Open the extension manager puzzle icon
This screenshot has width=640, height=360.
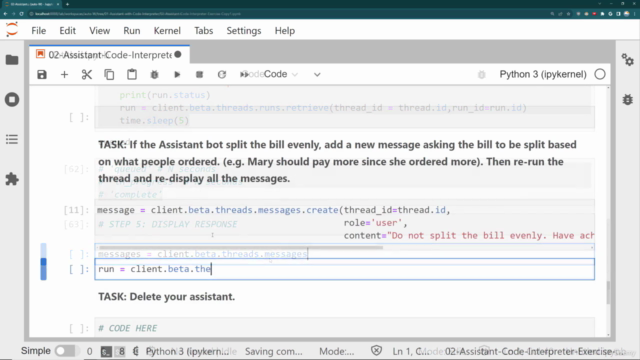pyautogui.click(x=12, y=179)
